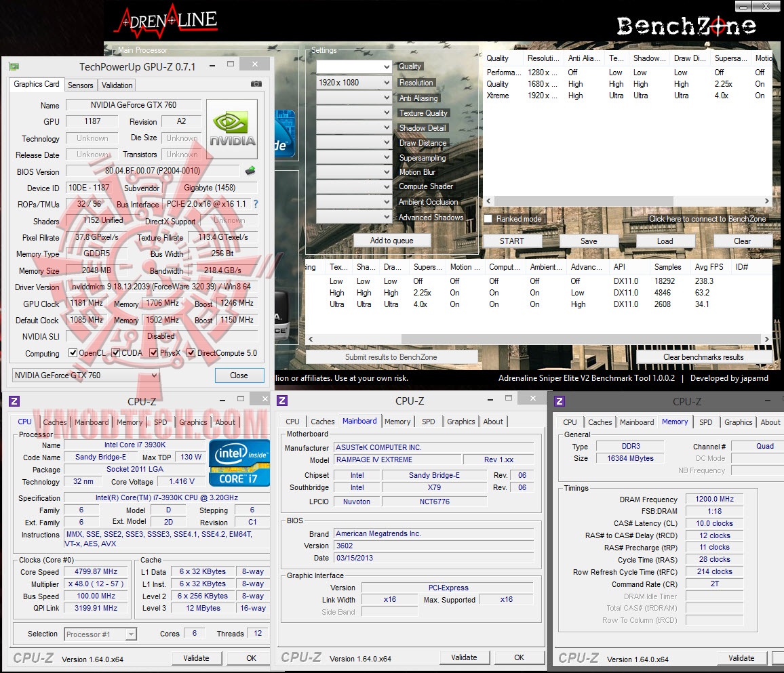The width and height of the screenshot is (784, 673).
Task: Click the Add to queue button
Action: (391, 241)
